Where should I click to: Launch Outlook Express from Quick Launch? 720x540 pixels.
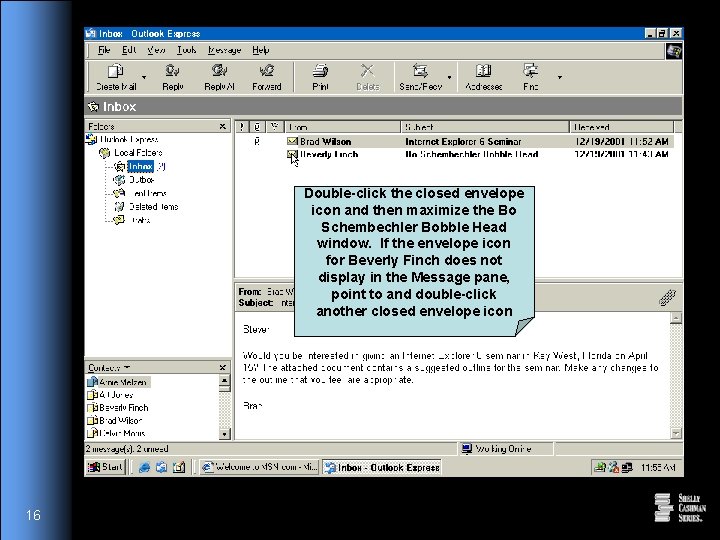click(161, 467)
